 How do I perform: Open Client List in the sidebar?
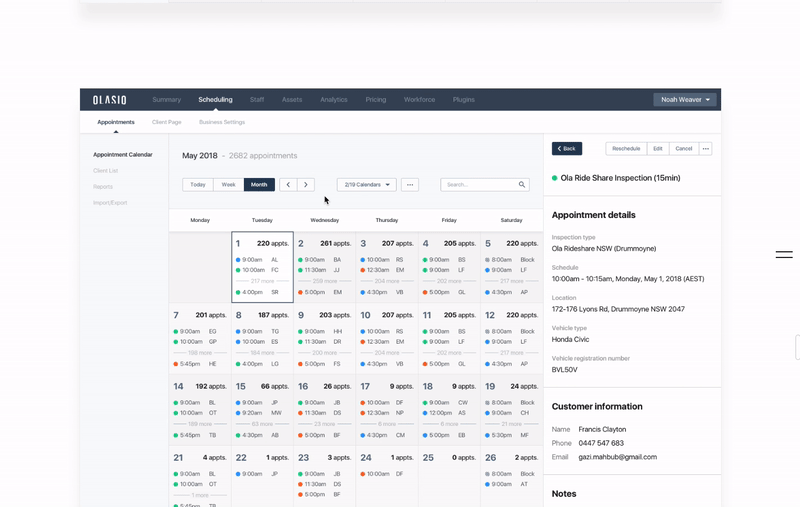tap(106, 171)
